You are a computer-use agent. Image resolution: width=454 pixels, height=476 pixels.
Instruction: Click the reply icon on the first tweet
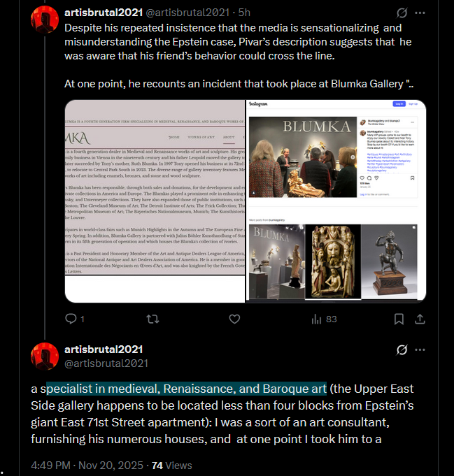point(71,319)
